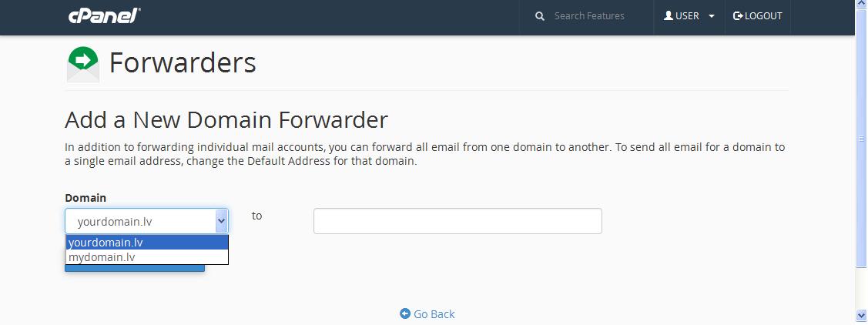Open the USER account menu
This screenshot has width=868, height=325.
[x=689, y=16]
